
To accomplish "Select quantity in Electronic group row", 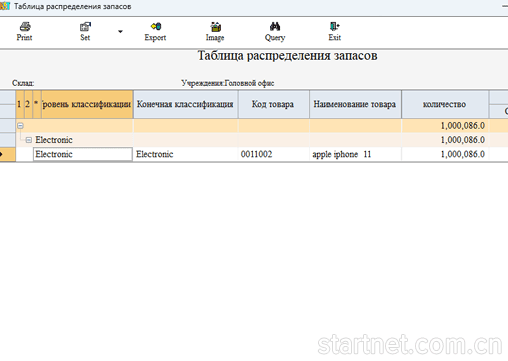I will [445, 140].
